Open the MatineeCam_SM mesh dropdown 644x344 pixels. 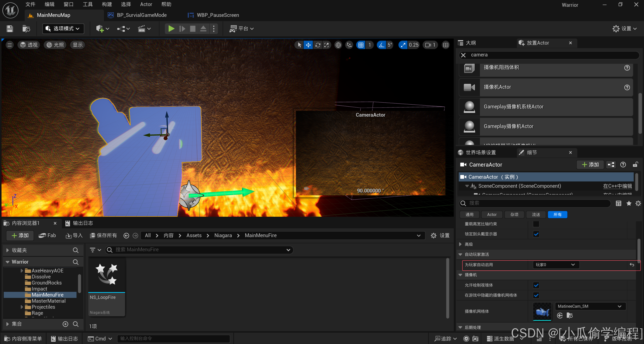pos(590,306)
